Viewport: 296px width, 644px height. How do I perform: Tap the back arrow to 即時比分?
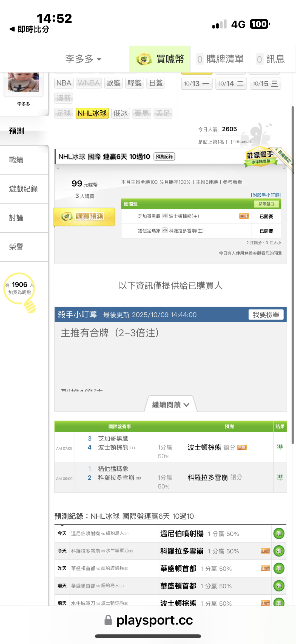point(12,29)
